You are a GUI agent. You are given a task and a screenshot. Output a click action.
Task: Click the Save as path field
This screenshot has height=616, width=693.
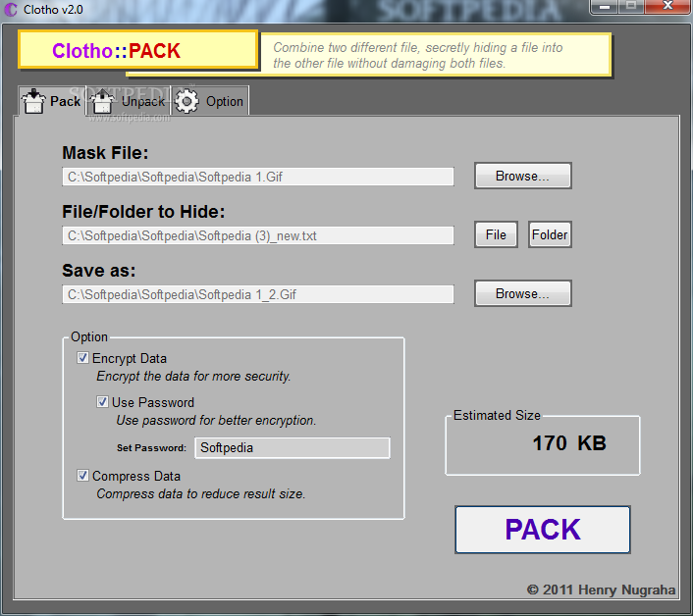258,294
